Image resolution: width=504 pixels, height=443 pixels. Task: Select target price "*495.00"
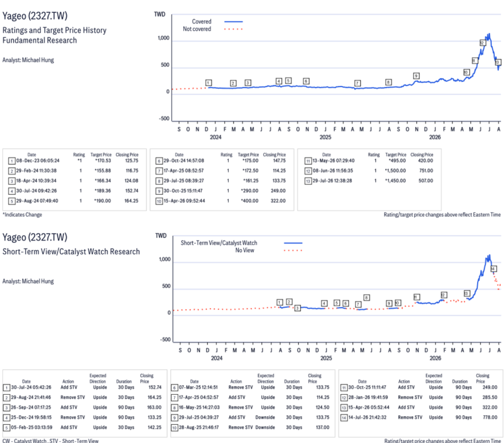[397, 161]
